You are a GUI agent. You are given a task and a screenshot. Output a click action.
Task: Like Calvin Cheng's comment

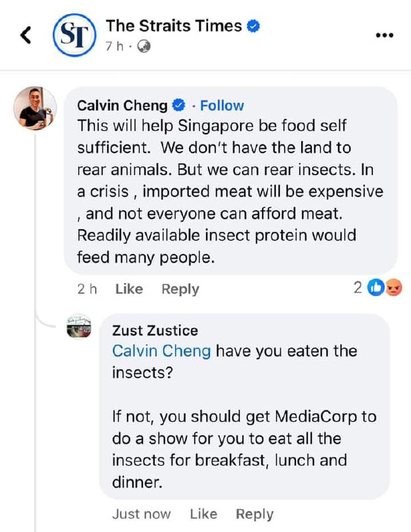click(129, 289)
